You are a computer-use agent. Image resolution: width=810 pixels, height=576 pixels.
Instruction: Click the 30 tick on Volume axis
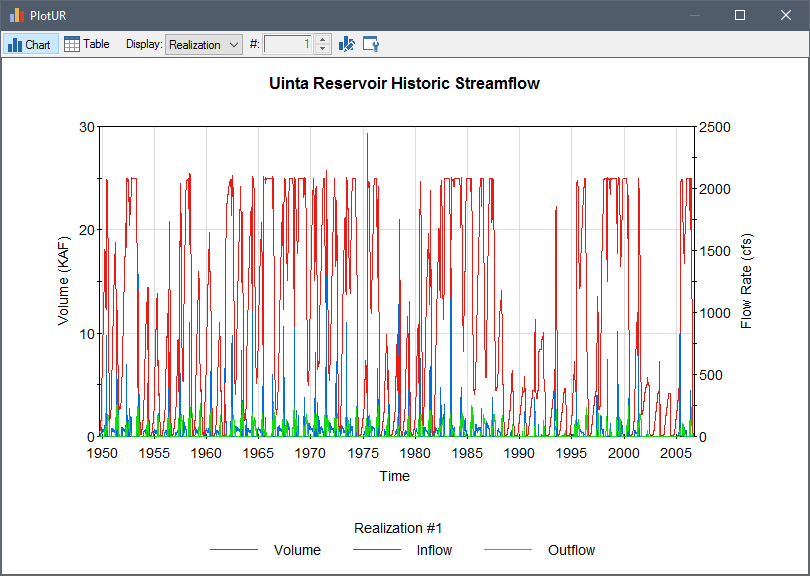point(87,127)
